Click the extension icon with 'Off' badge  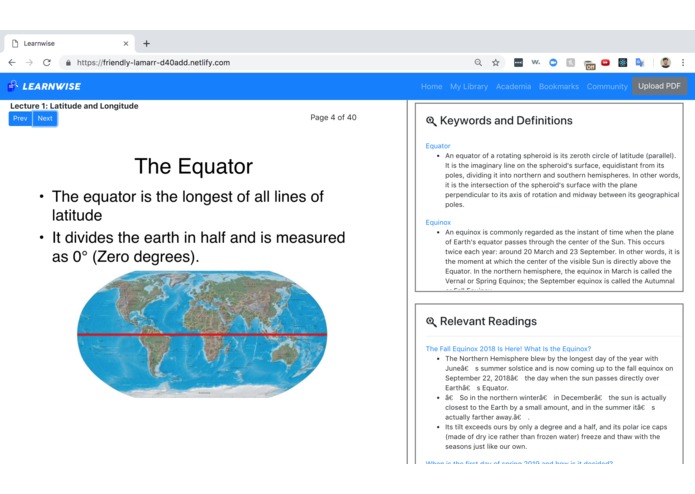589,65
